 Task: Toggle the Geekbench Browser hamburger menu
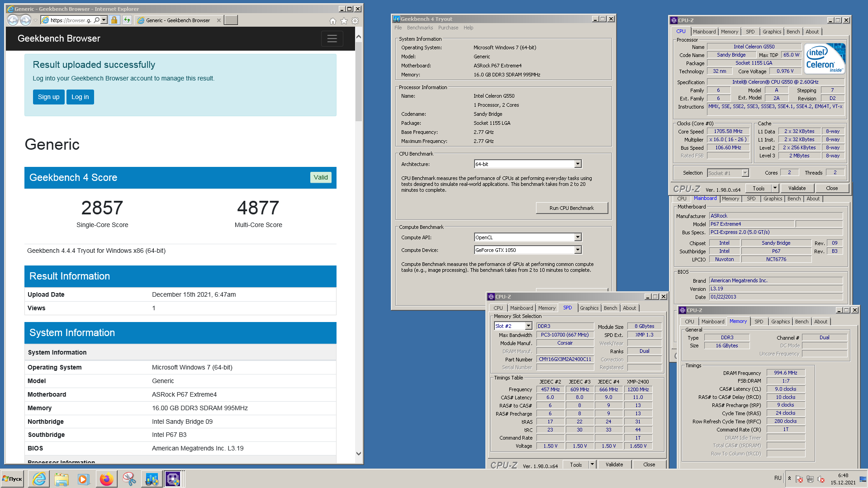tap(332, 39)
